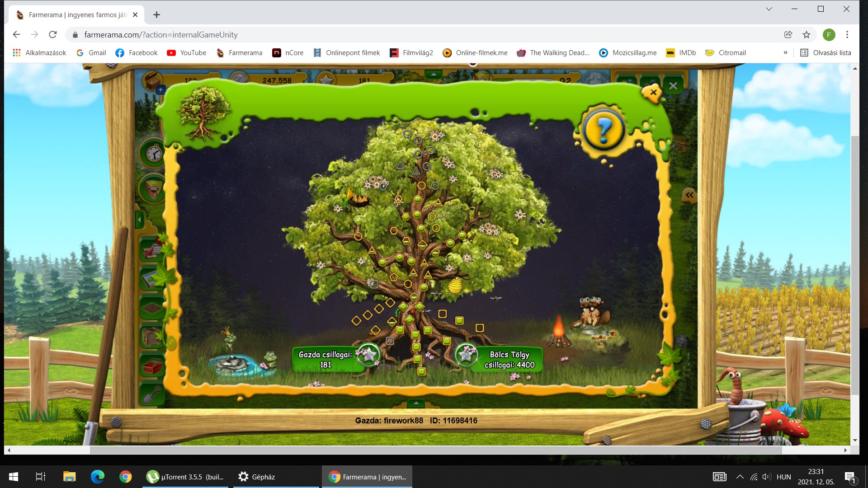This screenshot has height=488, width=868.
Task: Open the YouTube bookmark
Action: [x=186, y=53]
